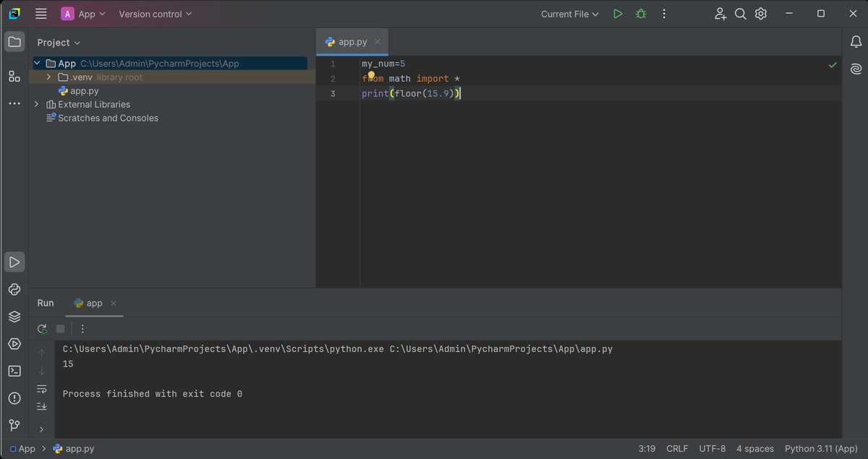Open more run actions menu in toolbar
The width and height of the screenshot is (868, 459).
pyautogui.click(x=664, y=14)
